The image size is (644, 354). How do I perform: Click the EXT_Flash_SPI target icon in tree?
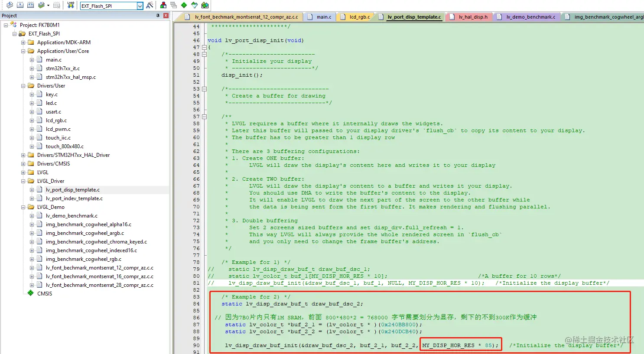22,34
